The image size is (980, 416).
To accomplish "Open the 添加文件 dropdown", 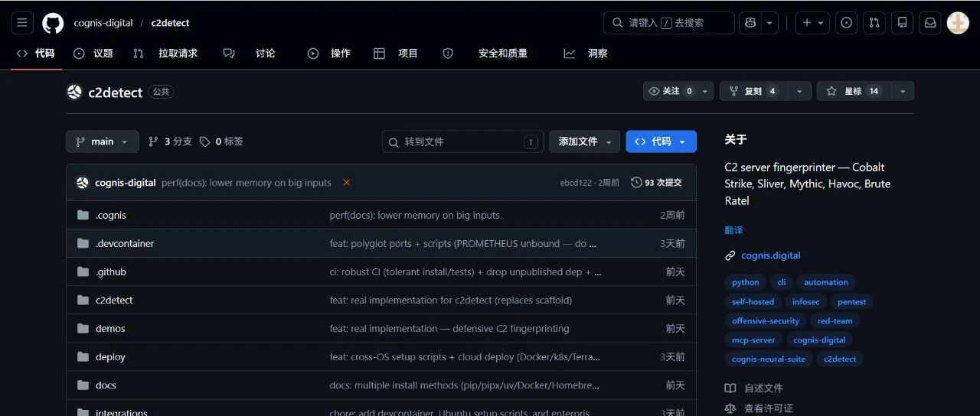I will point(585,141).
